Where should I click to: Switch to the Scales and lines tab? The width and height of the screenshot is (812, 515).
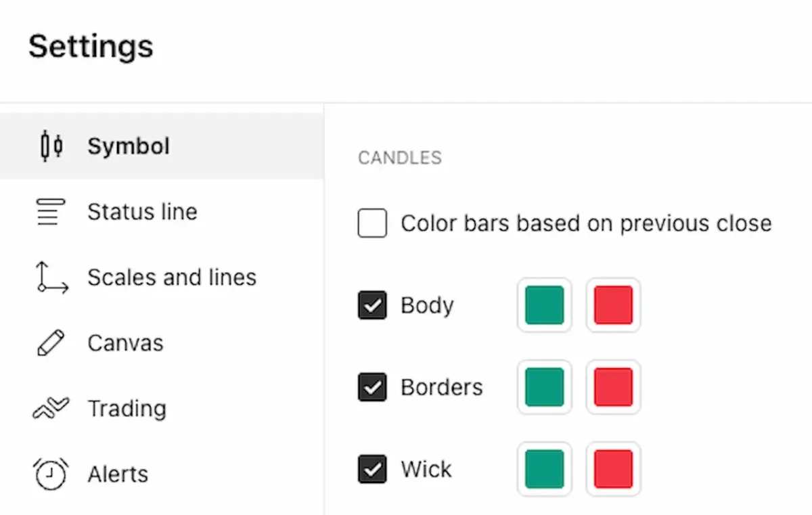click(x=162, y=277)
